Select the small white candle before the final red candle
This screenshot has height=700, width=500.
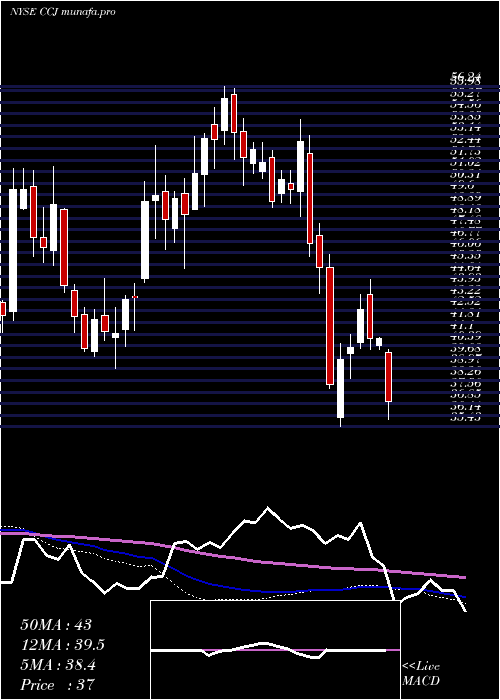(x=379, y=342)
